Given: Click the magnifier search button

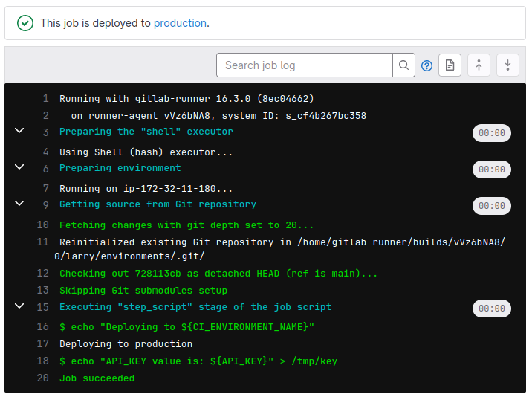Looking at the screenshot, I should click(x=403, y=65).
